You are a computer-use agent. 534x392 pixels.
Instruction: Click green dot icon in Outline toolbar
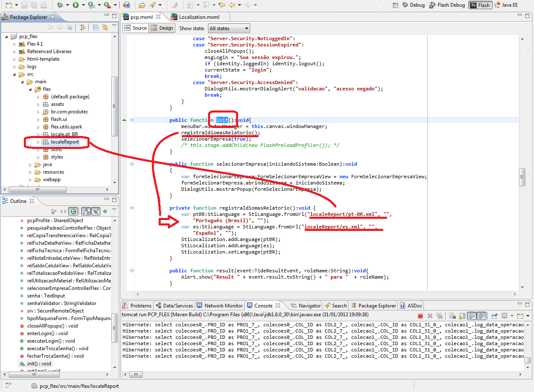point(105,212)
